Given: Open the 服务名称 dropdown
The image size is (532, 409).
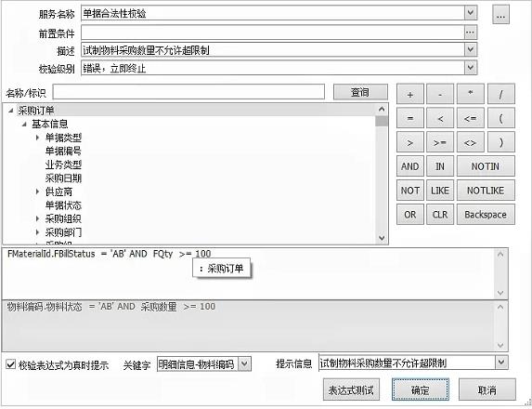Looking at the screenshot, I should tap(470, 13).
